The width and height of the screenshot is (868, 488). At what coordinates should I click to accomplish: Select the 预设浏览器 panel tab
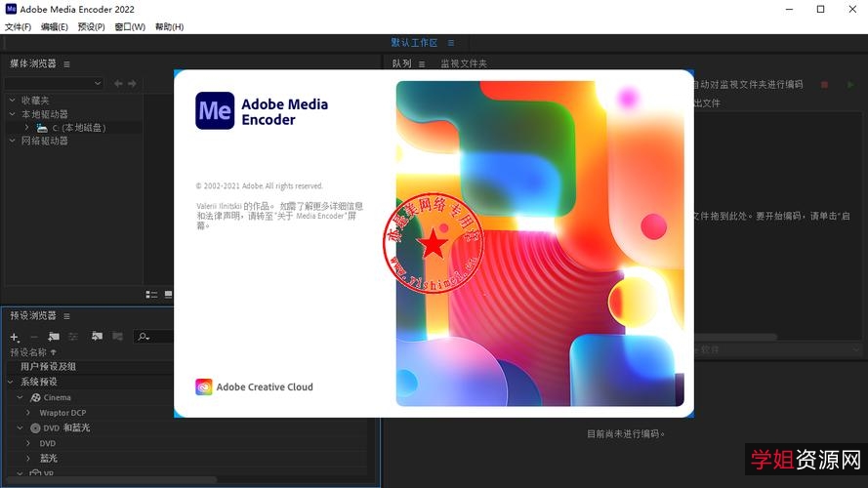32,316
